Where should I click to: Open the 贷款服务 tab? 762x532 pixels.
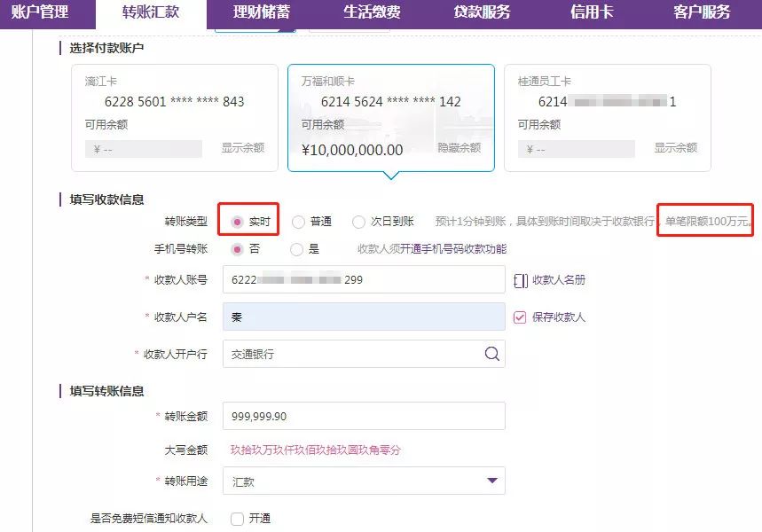(x=482, y=12)
